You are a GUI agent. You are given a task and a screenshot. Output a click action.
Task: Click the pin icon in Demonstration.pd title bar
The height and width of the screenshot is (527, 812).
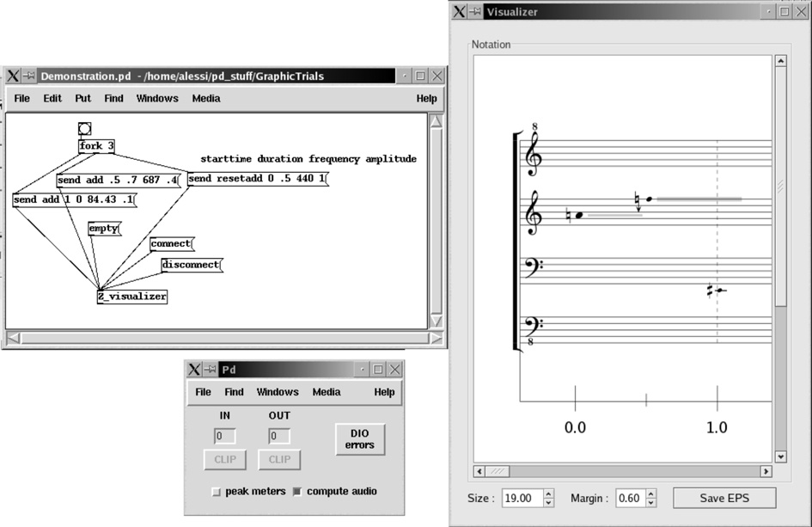click(29, 76)
